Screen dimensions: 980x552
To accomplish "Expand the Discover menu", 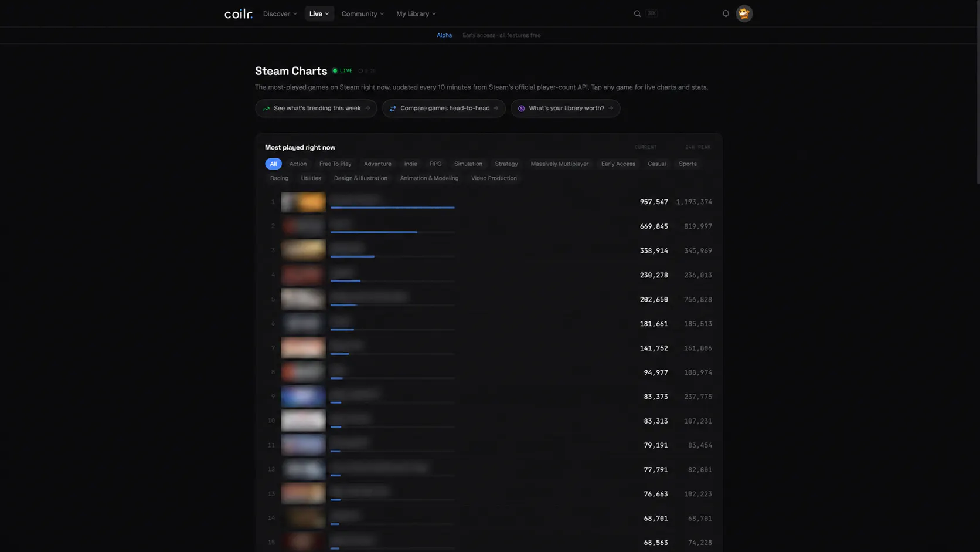I will pos(280,13).
